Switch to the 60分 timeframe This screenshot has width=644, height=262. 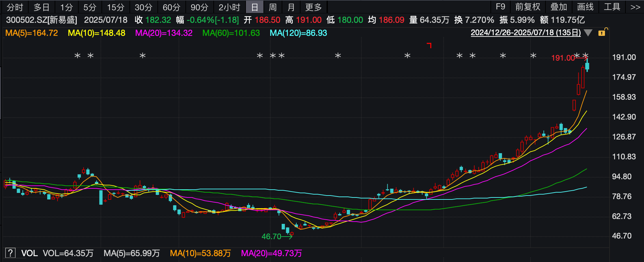(171, 7)
